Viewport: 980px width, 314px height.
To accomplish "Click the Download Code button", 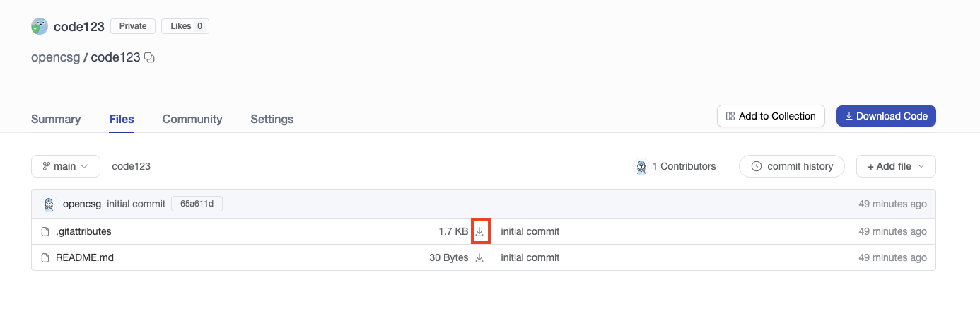I will click(886, 116).
